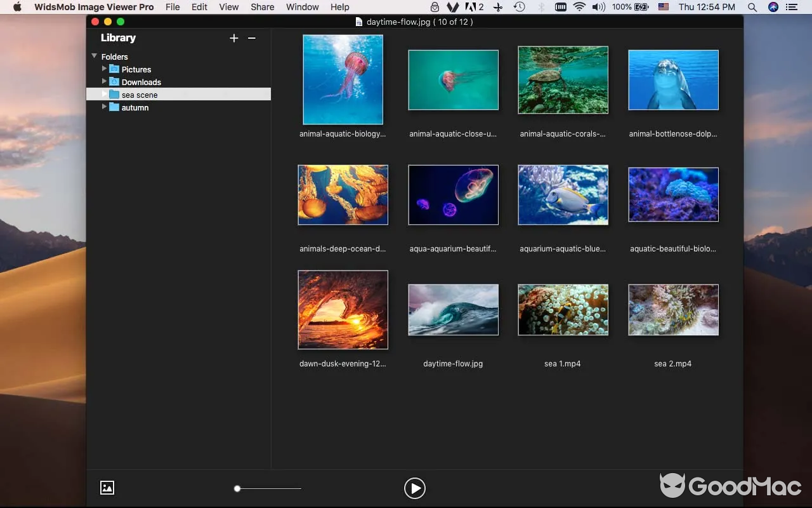The width and height of the screenshot is (812, 508).
Task: Open the Share menu
Action: pyautogui.click(x=262, y=7)
